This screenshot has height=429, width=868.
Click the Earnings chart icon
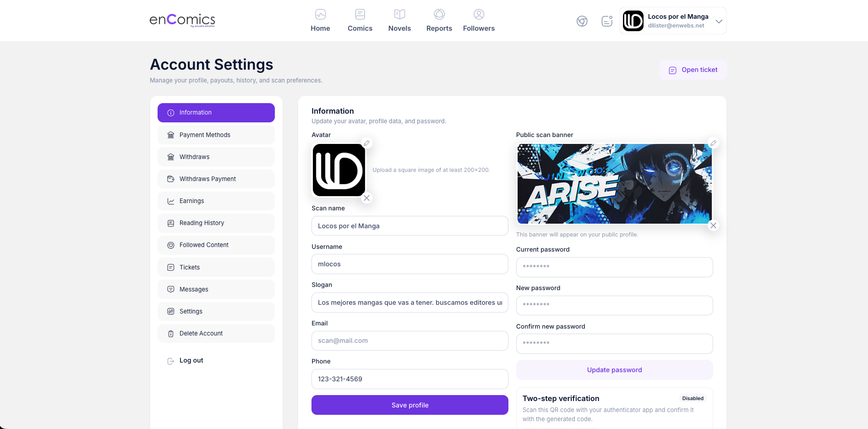[171, 201]
